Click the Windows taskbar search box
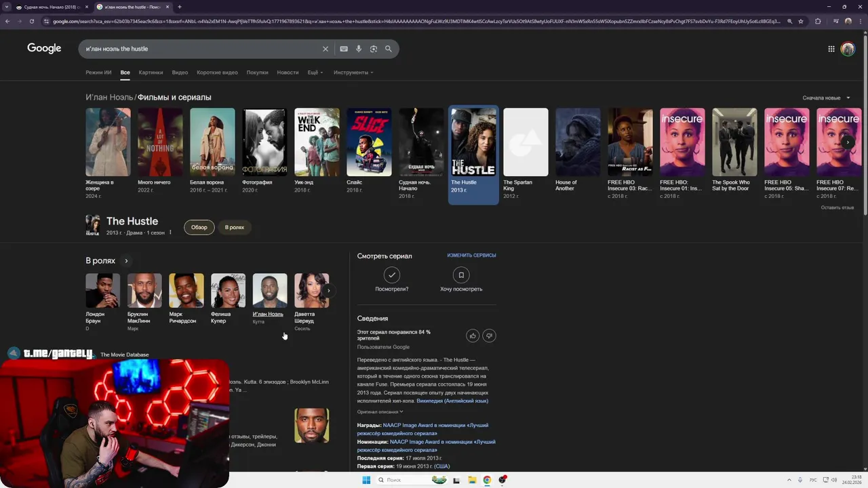The height and width of the screenshot is (488, 868). (x=414, y=480)
